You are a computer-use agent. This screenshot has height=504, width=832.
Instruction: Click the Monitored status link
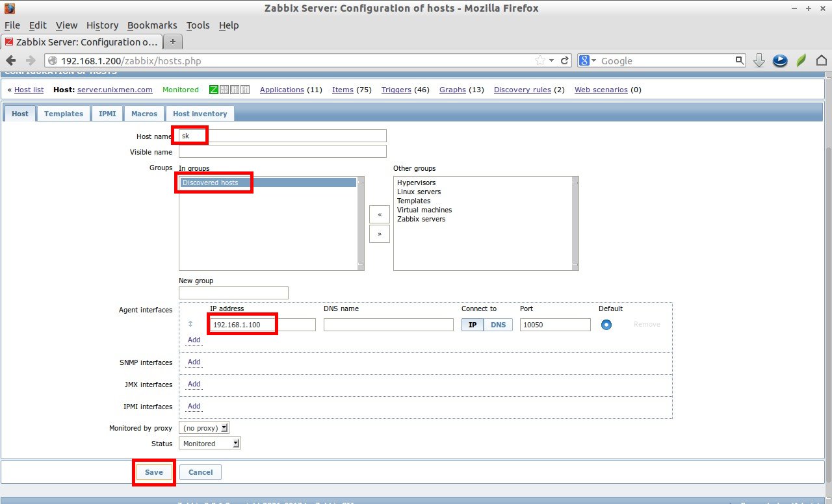click(x=181, y=90)
